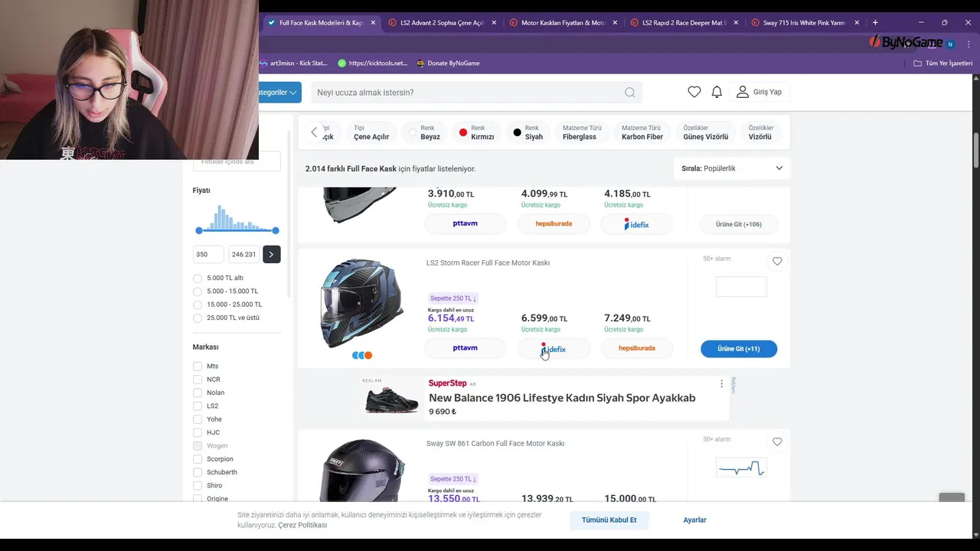Accept cookies with Tümünü Kabul Et
Screen dimensions: 980x551
click(x=609, y=520)
